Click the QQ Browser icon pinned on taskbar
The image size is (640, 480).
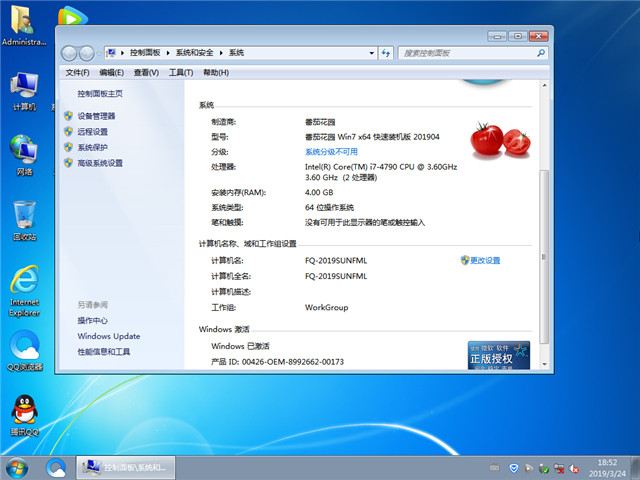[56, 468]
